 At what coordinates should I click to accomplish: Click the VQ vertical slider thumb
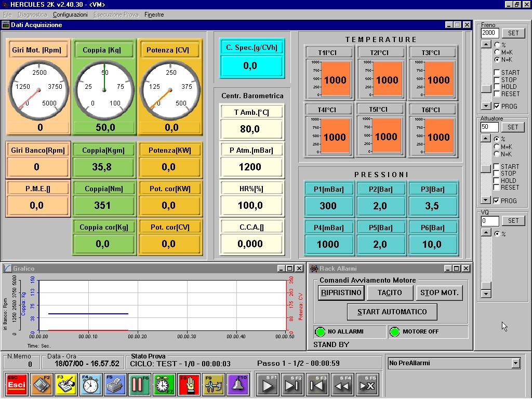486,285
